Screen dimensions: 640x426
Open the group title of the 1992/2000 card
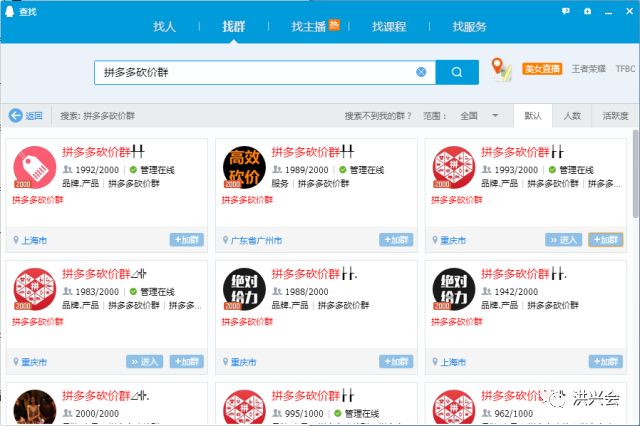click(103, 152)
